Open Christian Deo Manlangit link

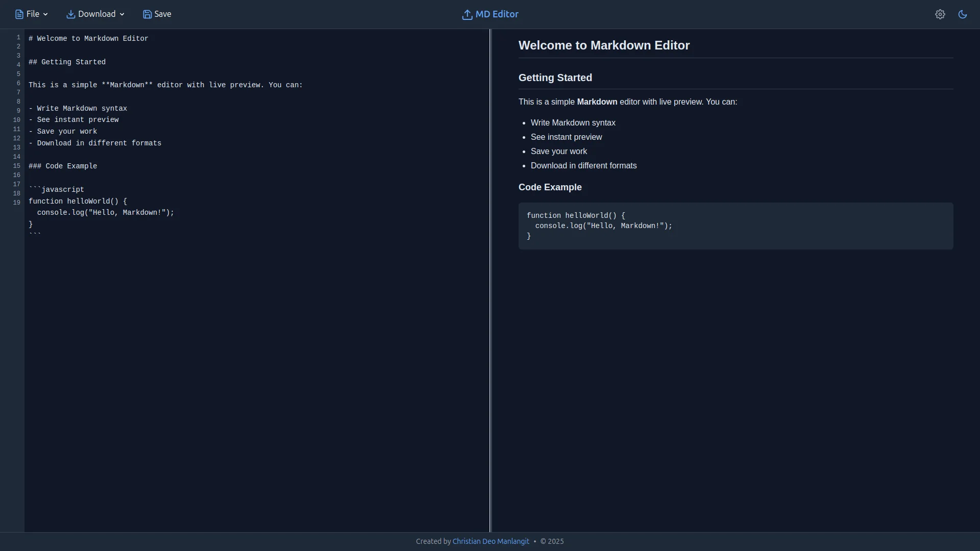491,541
